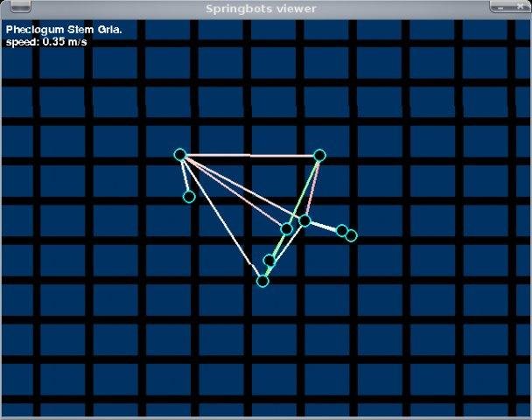Select the bottommost node of the springbot
Screen dimensions: 532x420
262,281
